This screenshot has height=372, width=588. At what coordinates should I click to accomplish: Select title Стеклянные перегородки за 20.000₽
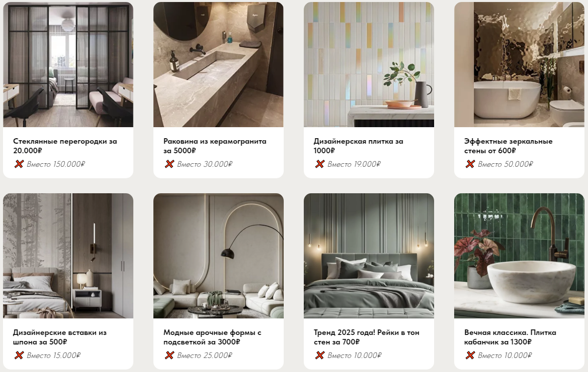point(65,146)
